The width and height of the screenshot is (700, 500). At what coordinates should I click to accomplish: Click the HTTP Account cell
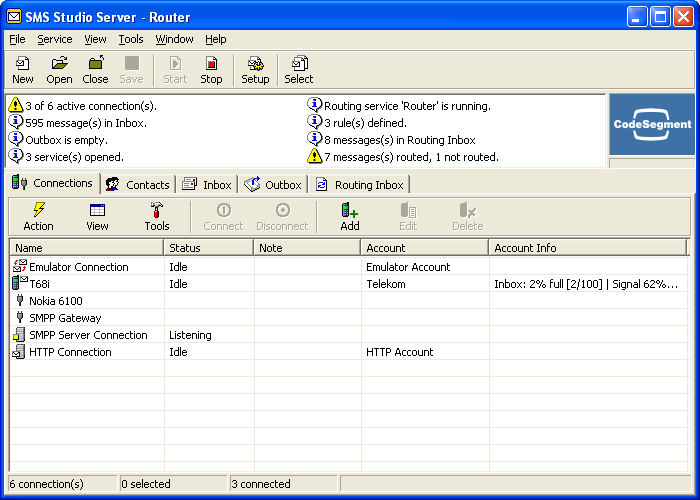coord(400,352)
